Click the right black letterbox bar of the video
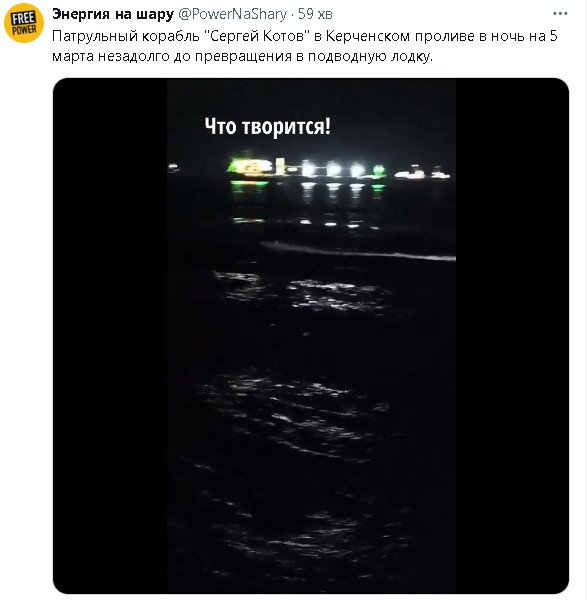 point(512,336)
